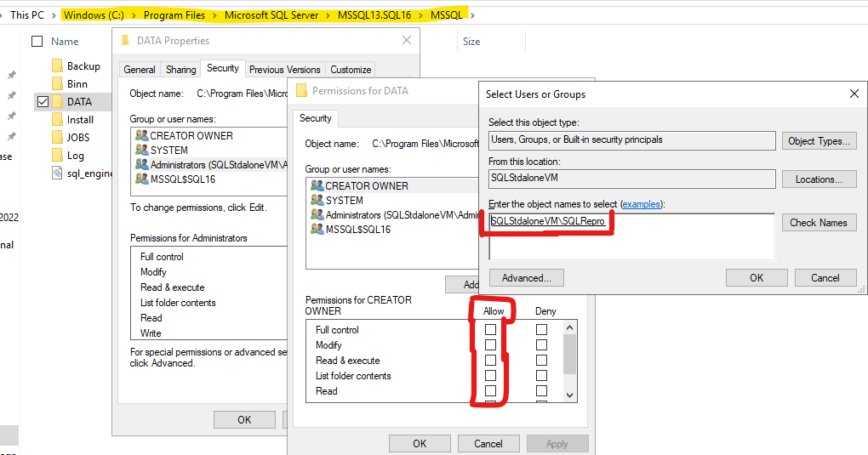Viewport: 868px width, 455px height.
Task: Deny Read & execute checkbox
Action: (x=541, y=361)
